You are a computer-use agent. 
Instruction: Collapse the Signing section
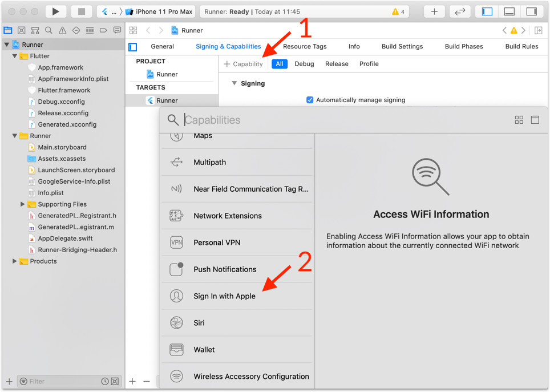click(234, 83)
